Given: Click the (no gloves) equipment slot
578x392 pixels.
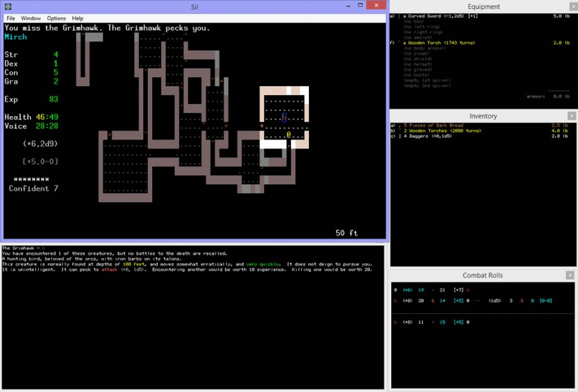Looking at the screenshot, I should pyautogui.click(x=417, y=70).
